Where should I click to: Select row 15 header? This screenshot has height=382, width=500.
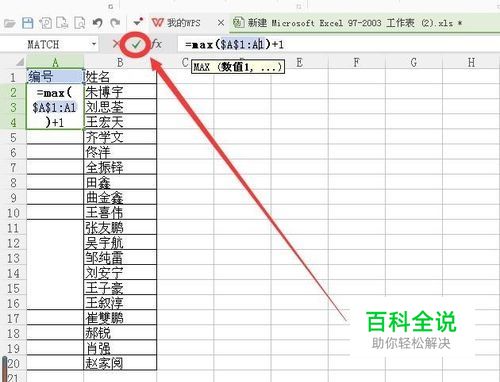(13, 288)
